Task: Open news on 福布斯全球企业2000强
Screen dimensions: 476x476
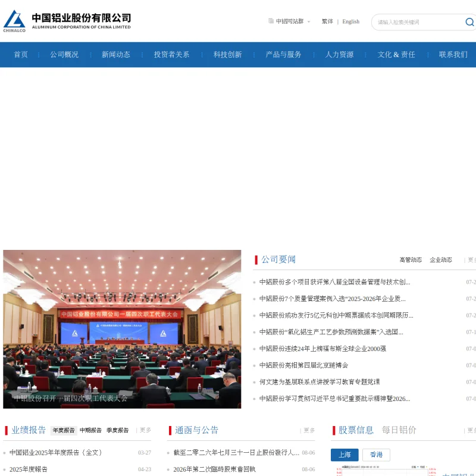Action: click(x=322, y=349)
